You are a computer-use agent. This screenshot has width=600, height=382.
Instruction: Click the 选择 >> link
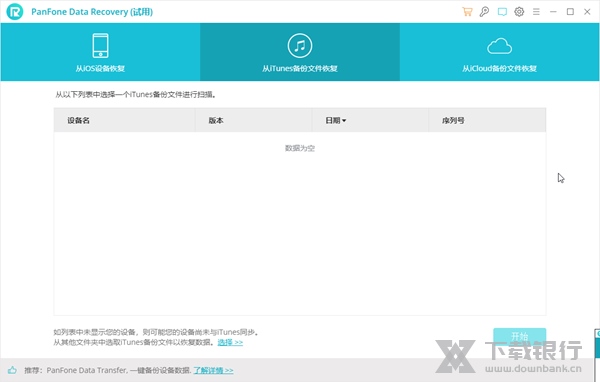[x=230, y=342]
